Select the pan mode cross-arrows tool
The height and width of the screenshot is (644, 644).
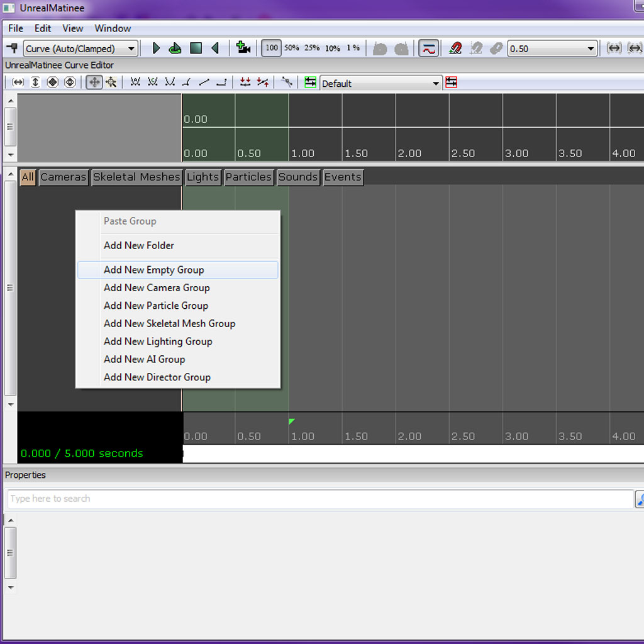(94, 82)
